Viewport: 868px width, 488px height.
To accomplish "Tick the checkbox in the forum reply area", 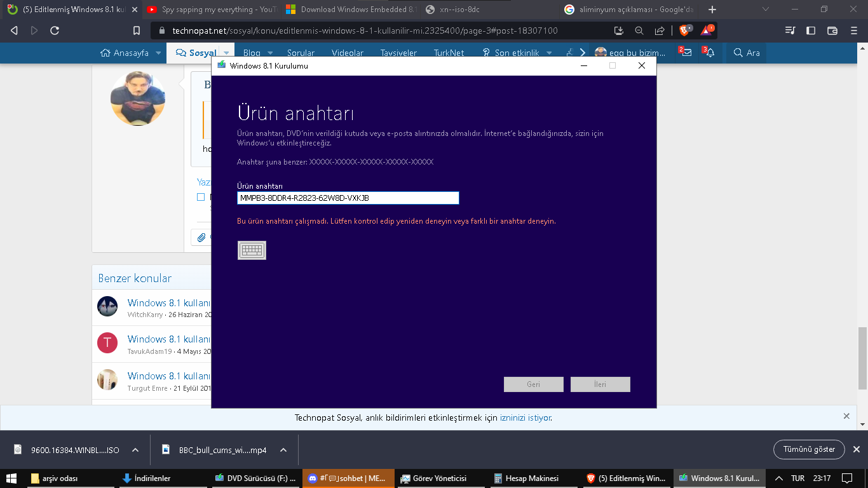I will (x=201, y=197).
